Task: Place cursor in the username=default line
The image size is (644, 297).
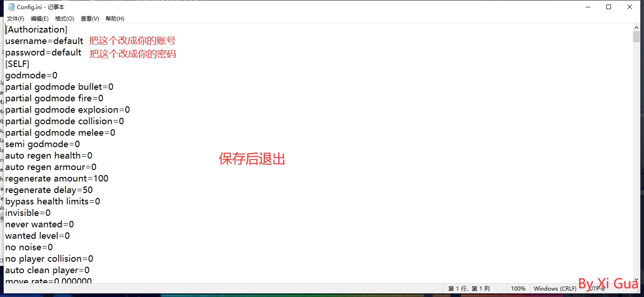Action: tap(44, 41)
